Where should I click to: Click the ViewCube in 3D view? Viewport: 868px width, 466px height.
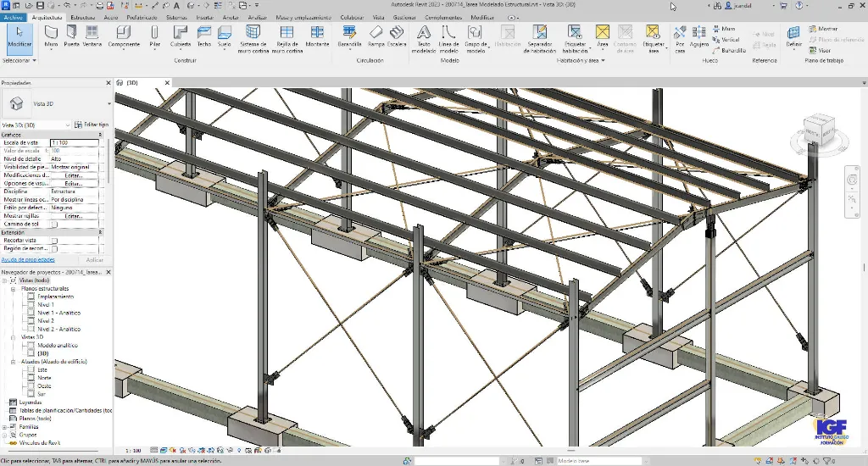[x=820, y=130]
